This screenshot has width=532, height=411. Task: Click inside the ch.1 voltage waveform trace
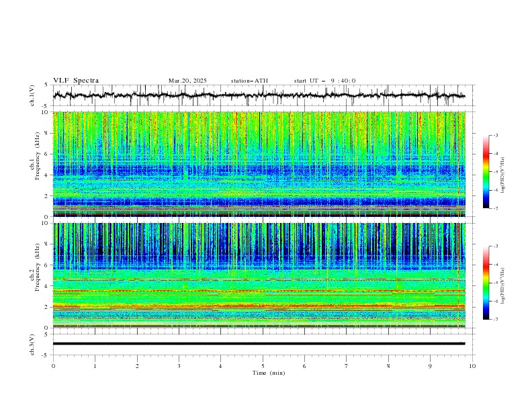click(x=259, y=95)
